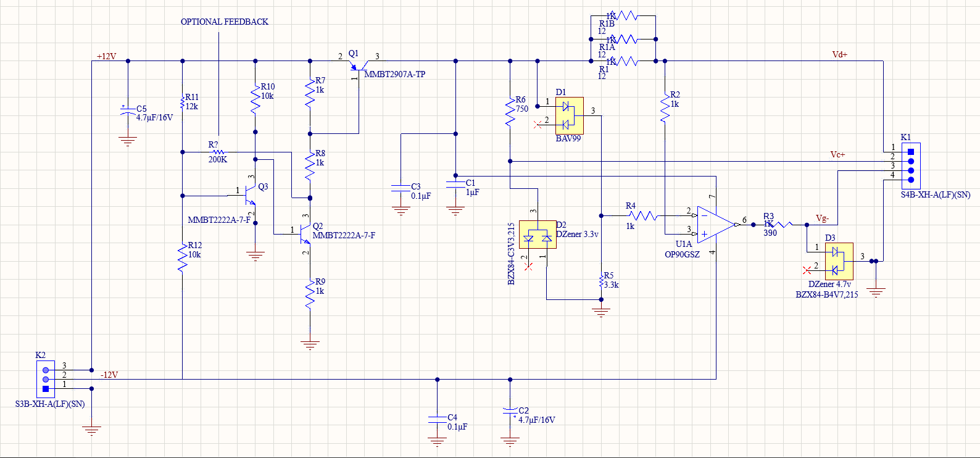Click the BZX84-B4V7,215 part number text
This screenshot has height=458, width=980.
click(x=827, y=294)
